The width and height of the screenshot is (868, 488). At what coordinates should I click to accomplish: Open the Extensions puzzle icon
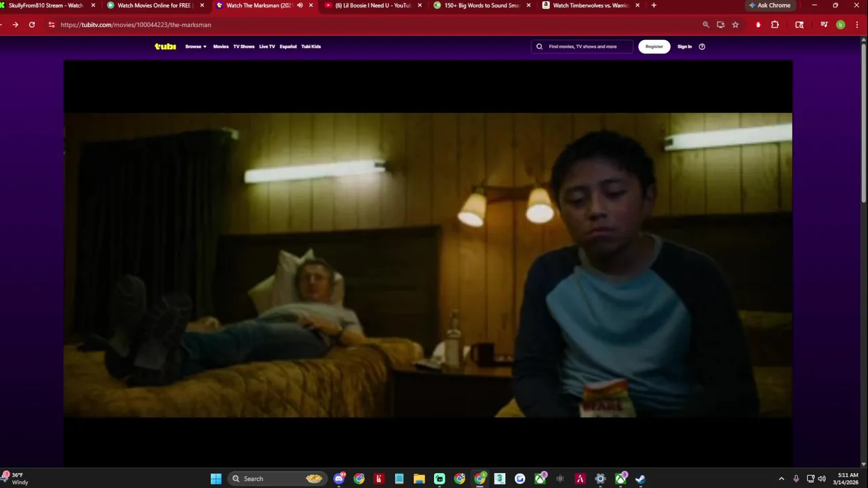pyautogui.click(x=775, y=24)
